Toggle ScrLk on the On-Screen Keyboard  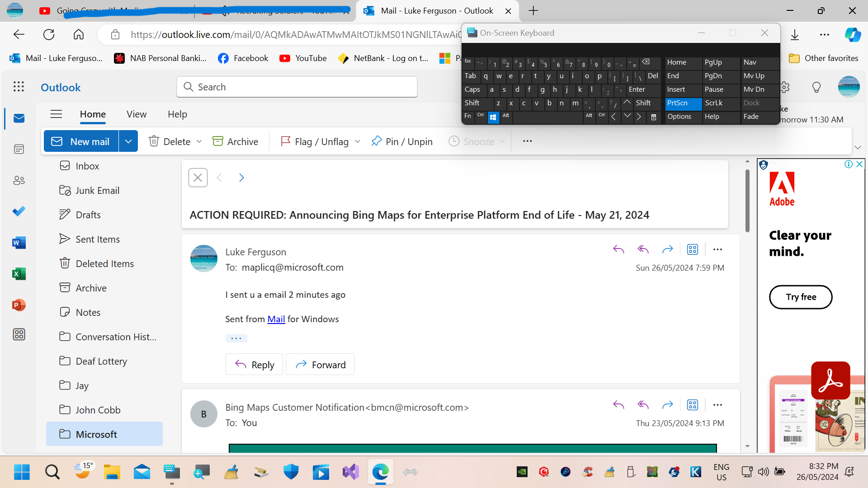(x=721, y=103)
